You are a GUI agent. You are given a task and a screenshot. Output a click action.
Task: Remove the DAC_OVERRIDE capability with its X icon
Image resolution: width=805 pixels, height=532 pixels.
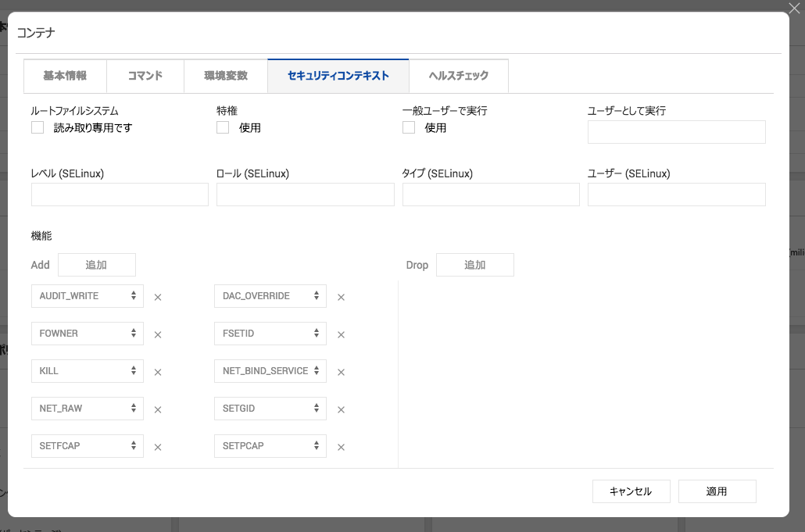pos(341,297)
